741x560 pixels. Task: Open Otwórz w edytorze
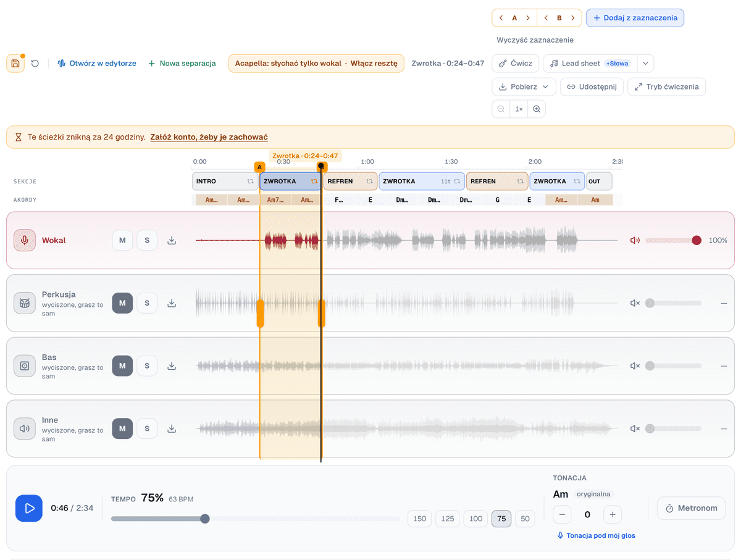[x=97, y=64]
